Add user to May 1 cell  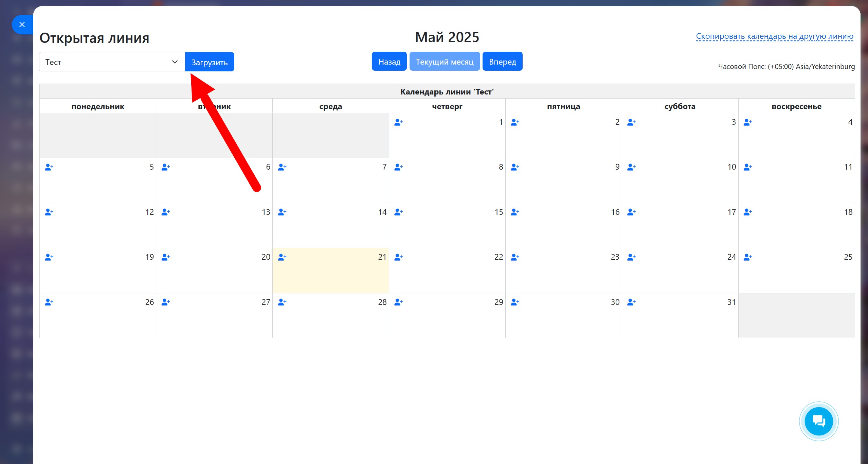coord(398,122)
